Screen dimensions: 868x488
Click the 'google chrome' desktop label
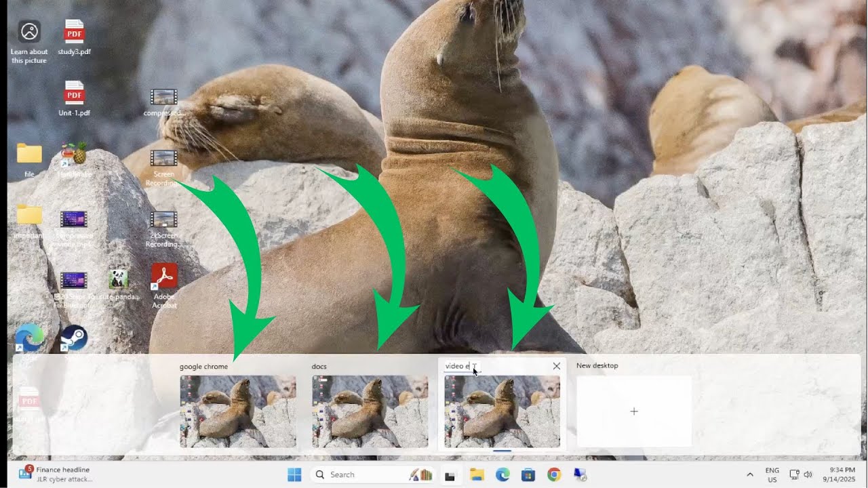[203, 367]
